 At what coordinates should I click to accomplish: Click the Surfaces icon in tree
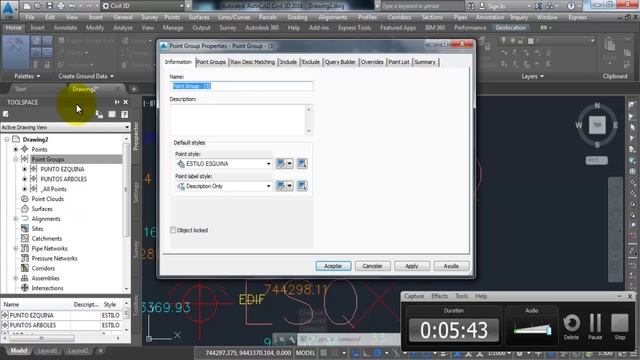click(x=24, y=209)
